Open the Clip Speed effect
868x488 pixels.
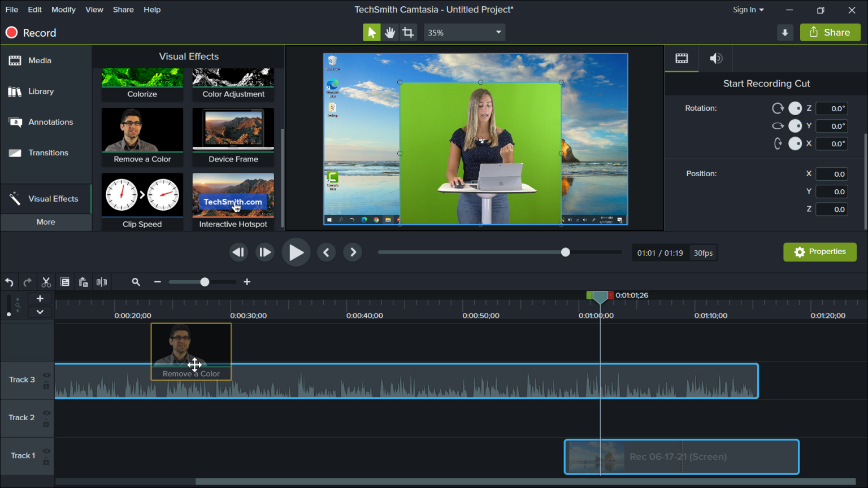pos(142,195)
